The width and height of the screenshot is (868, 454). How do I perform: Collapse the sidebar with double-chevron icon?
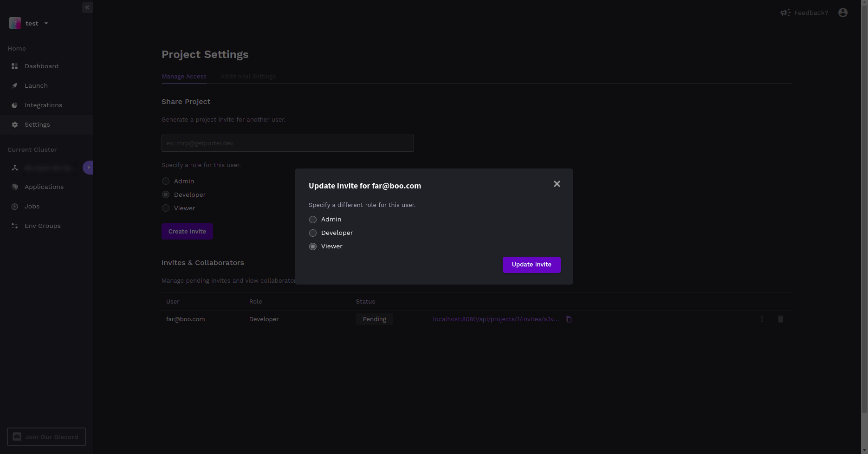coord(87,7)
